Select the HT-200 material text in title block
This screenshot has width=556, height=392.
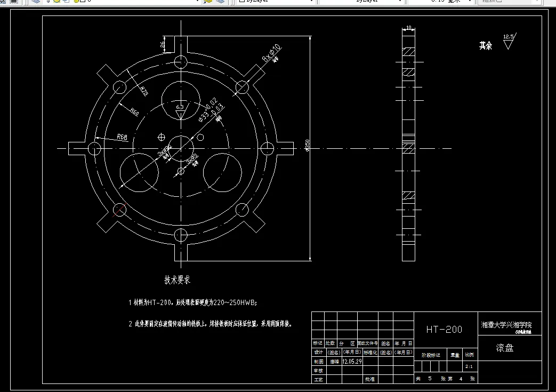click(x=444, y=330)
